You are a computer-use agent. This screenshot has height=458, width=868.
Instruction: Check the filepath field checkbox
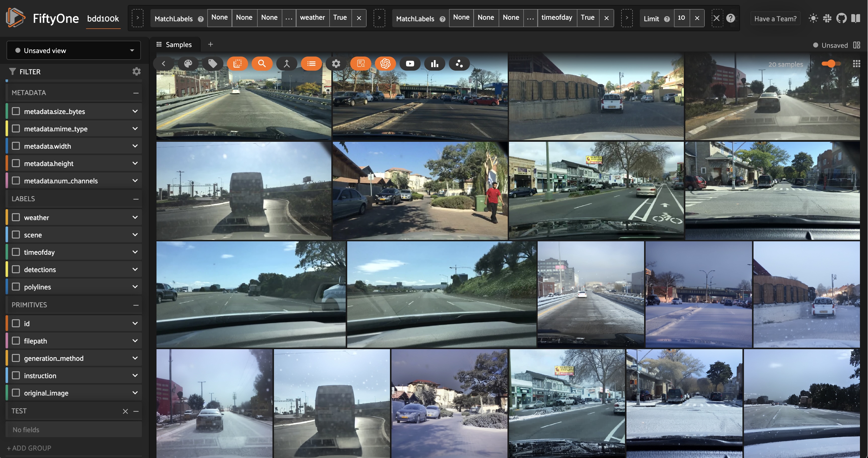(x=16, y=341)
